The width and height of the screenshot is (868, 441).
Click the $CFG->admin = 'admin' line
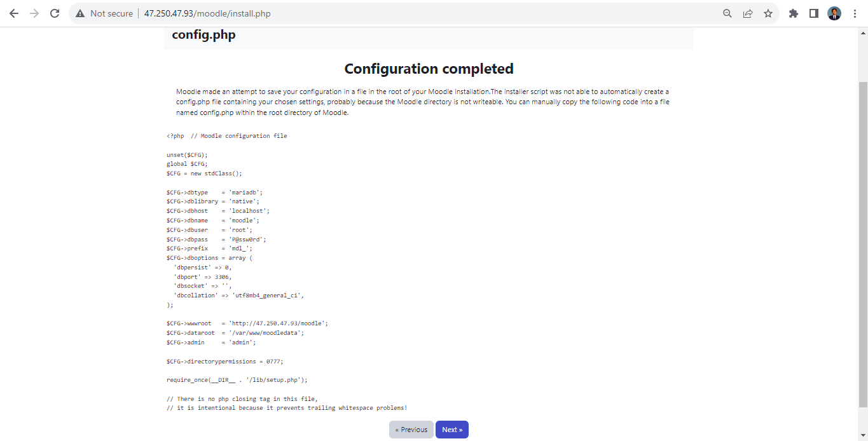pos(211,343)
